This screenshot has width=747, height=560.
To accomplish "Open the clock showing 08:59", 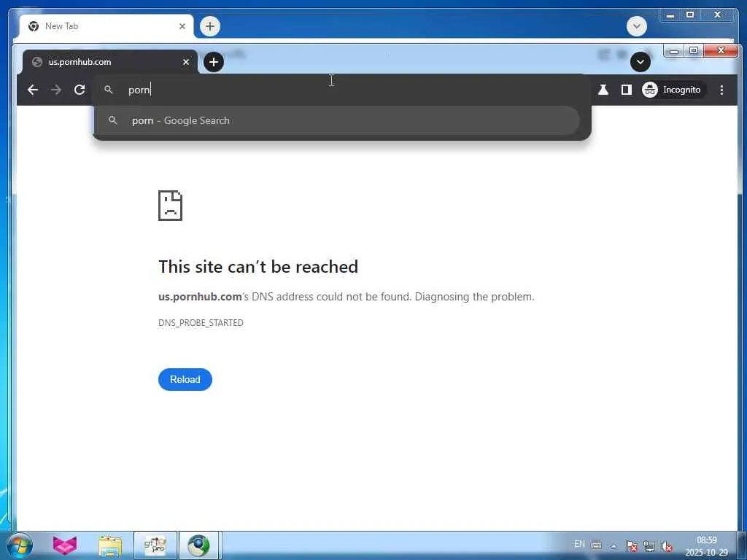I will tap(706, 546).
